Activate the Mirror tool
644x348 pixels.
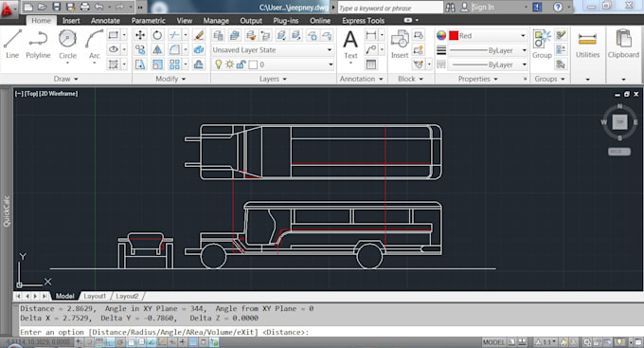[157, 49]
